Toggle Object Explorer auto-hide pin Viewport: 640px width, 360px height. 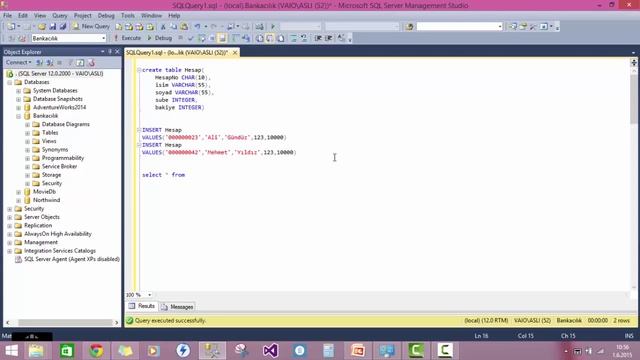pyautogui.click(x=110, y=52)
